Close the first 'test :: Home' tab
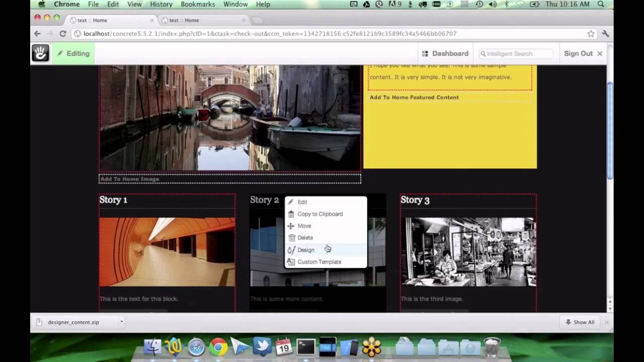 [x=152, y=20]
